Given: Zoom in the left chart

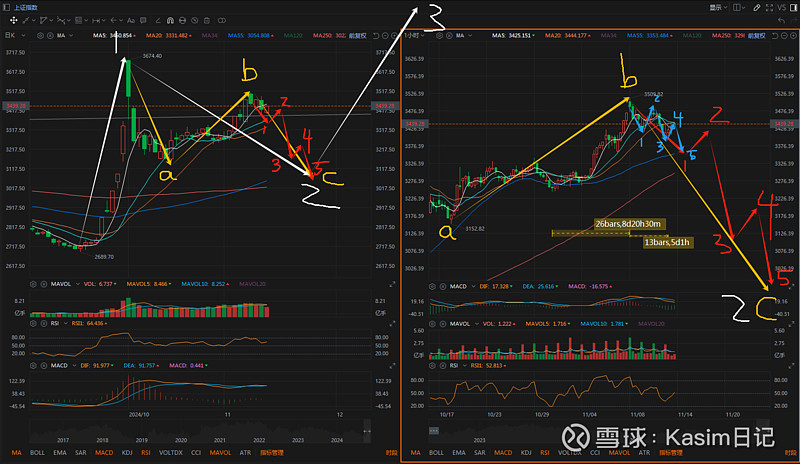Looking at the screenshot, I should pos(394,36).
